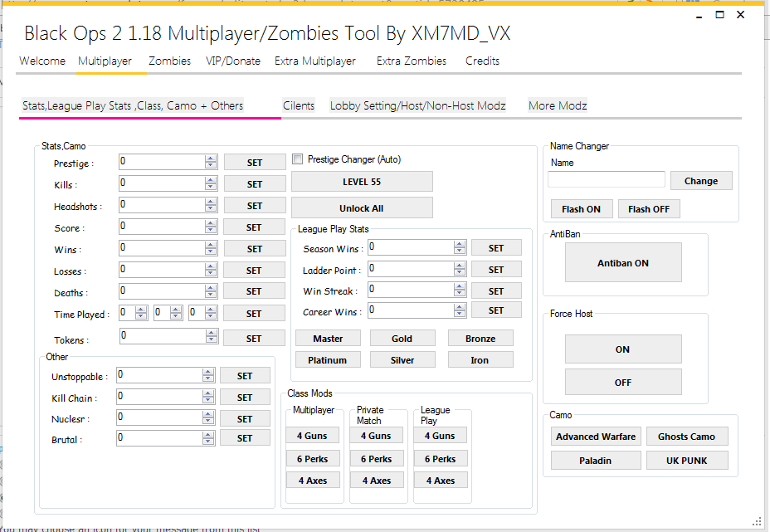Click SET button for Deaths

255,290
